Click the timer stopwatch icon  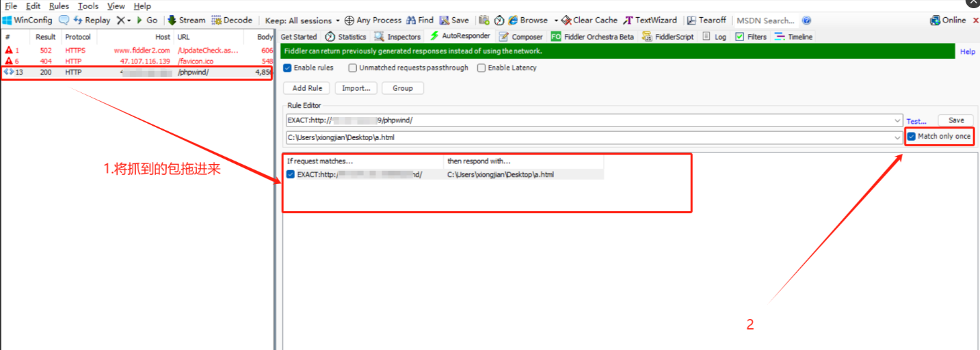point(499,21)
